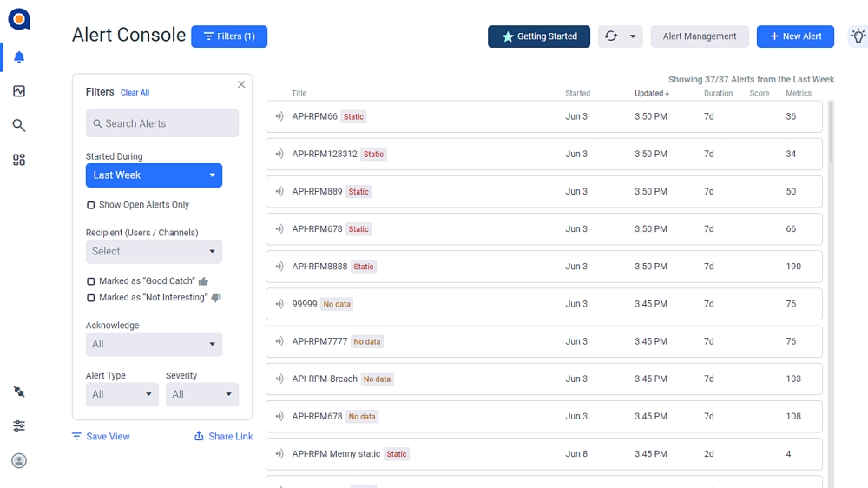Screen dimensions: 868x488
Task: Open the Started During Last Week dropdown
Action: (154, 175)
